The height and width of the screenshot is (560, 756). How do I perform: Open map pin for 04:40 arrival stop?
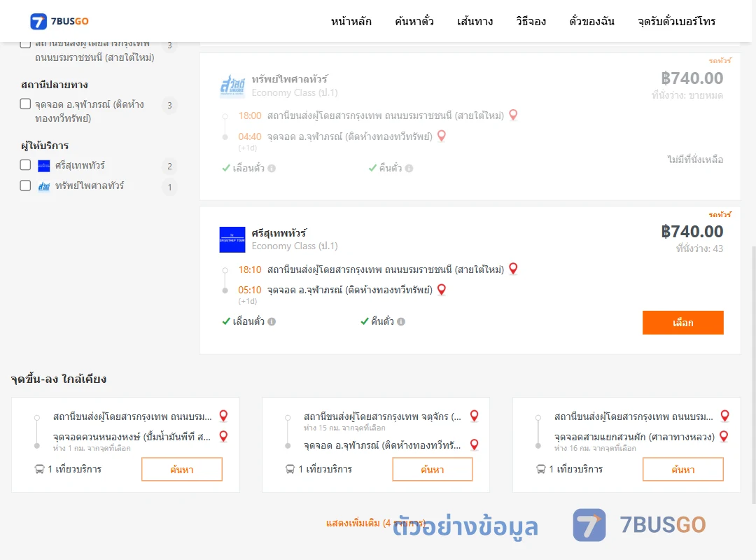click(x=442, y=136)
